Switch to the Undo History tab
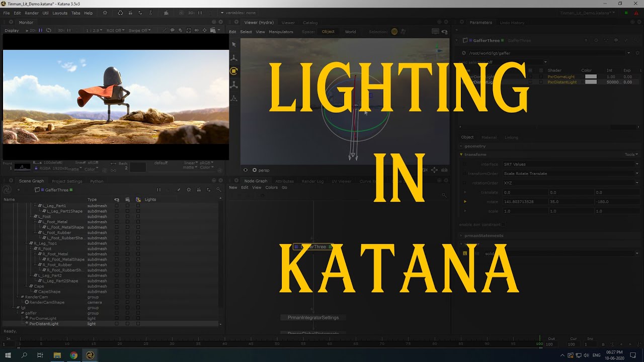This screenshot has height=362, width=644. pos(512,23)
